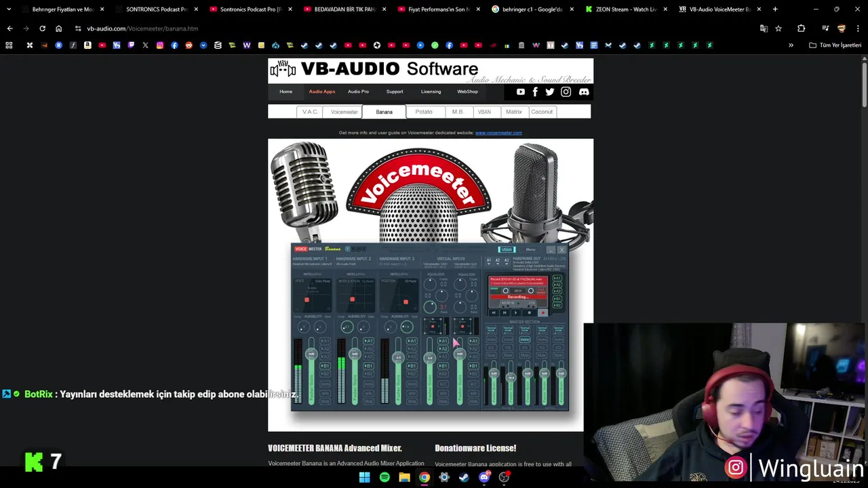Open the Chrome profile avatar

click(x=842, y=28)
